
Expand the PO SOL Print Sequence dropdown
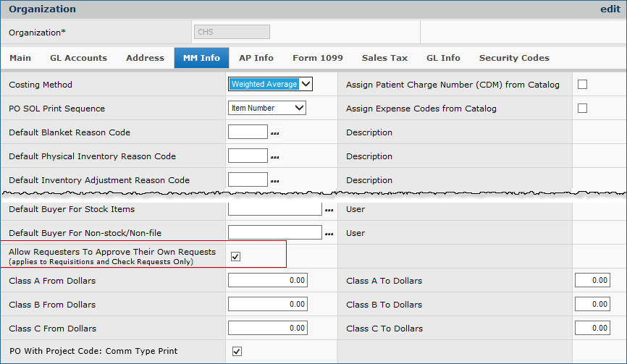pos(266,108)
